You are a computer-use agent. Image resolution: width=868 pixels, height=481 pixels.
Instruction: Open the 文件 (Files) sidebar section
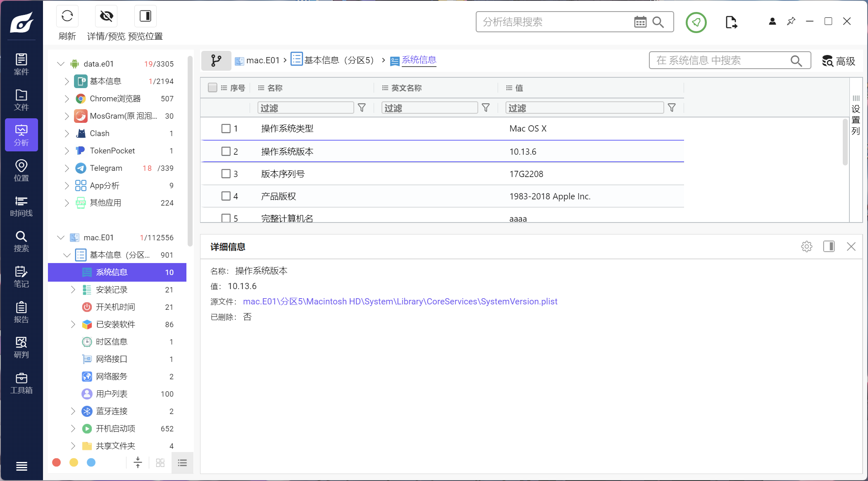pyautogui.click(x=21, y=100)
